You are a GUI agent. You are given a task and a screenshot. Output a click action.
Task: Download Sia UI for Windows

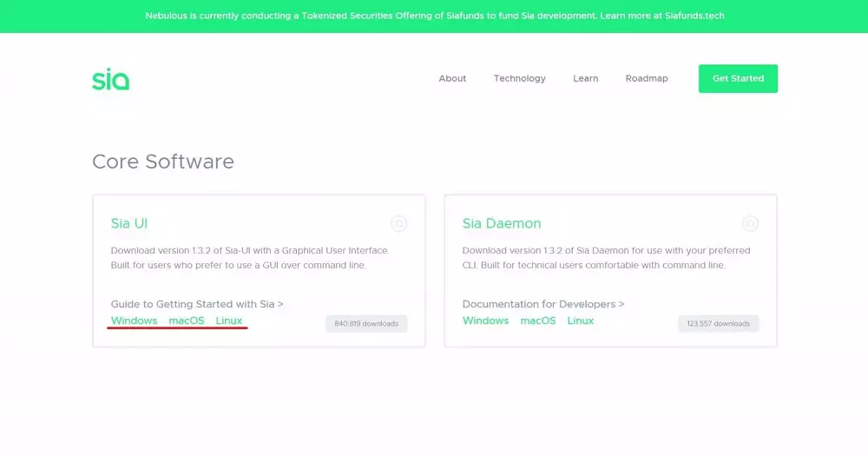click(x=134, y=321)
